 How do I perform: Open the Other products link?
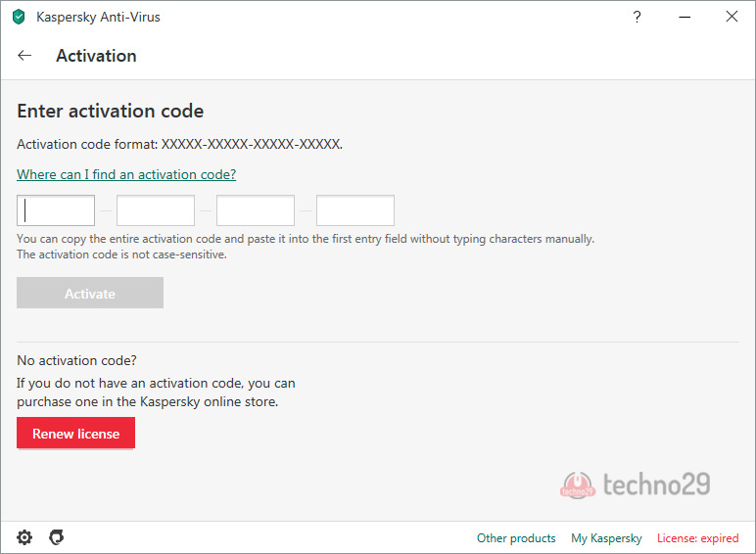pyautogui.click(x=516, y=538)
